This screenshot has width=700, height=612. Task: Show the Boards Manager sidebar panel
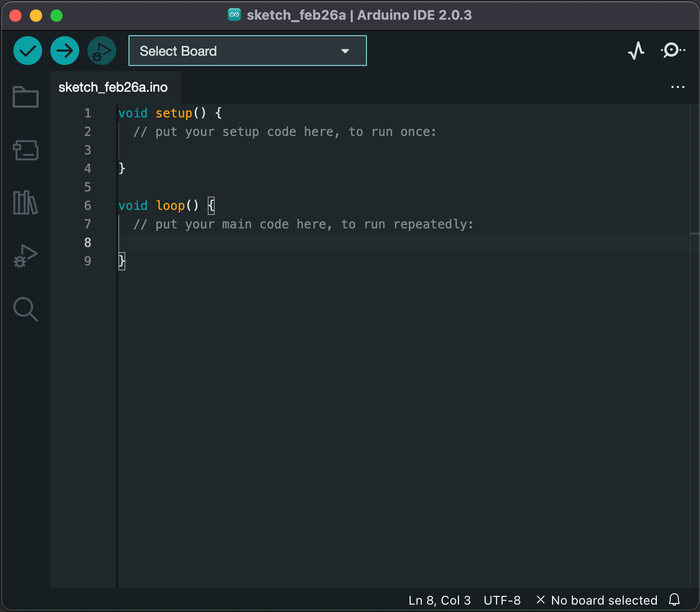click(x=25, y=150)
